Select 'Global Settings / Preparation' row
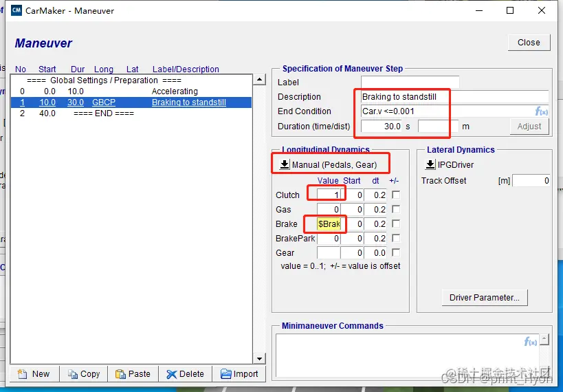Image resolution: width=563 pixels, height=392 pixels. (x=131, y=80)
